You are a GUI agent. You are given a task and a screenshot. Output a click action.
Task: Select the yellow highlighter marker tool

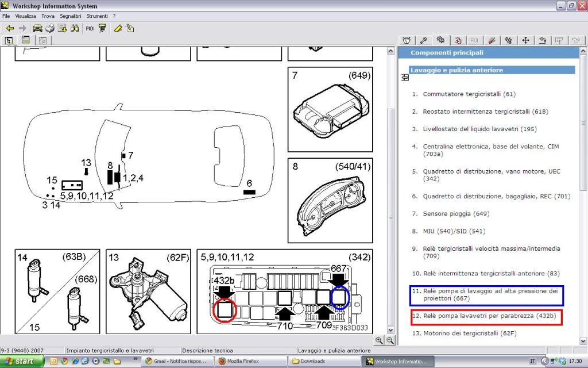pos(118,28)
